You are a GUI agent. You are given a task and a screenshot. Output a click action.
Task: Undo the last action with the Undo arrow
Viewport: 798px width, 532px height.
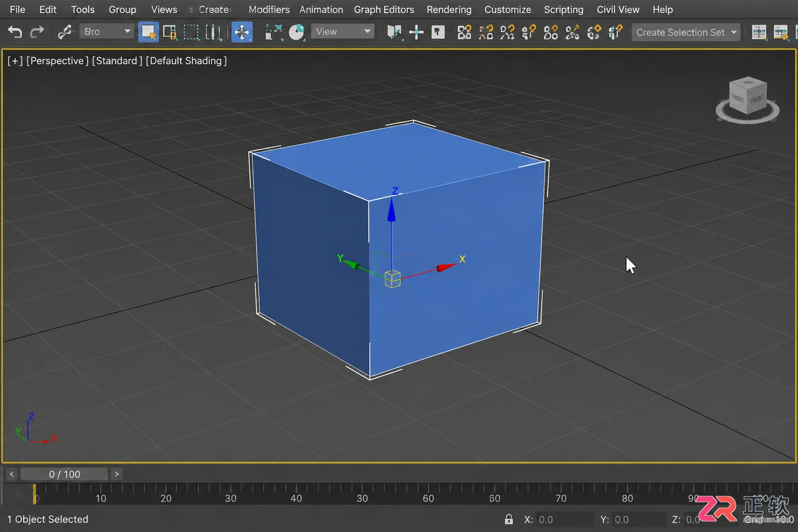coord(15,32)
